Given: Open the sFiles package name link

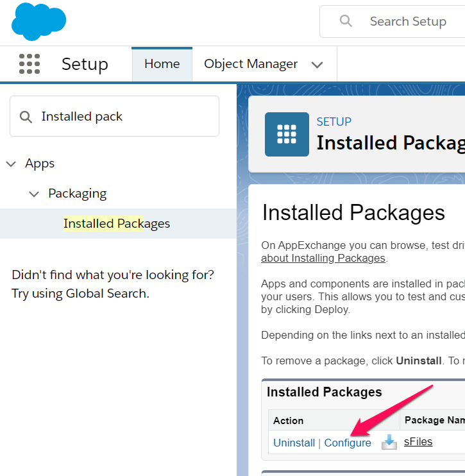Looking at the screenshot, I should (x=418, y=442).
